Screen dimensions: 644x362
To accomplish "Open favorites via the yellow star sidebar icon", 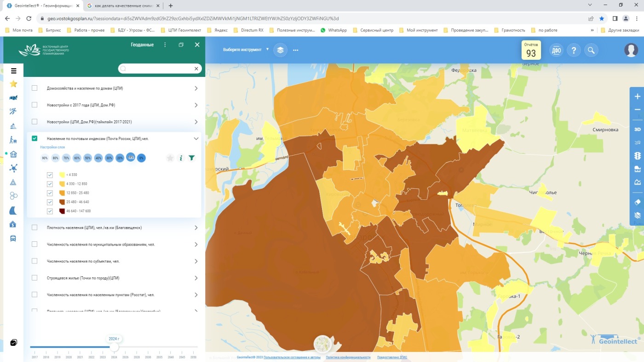I will [13, 83].
